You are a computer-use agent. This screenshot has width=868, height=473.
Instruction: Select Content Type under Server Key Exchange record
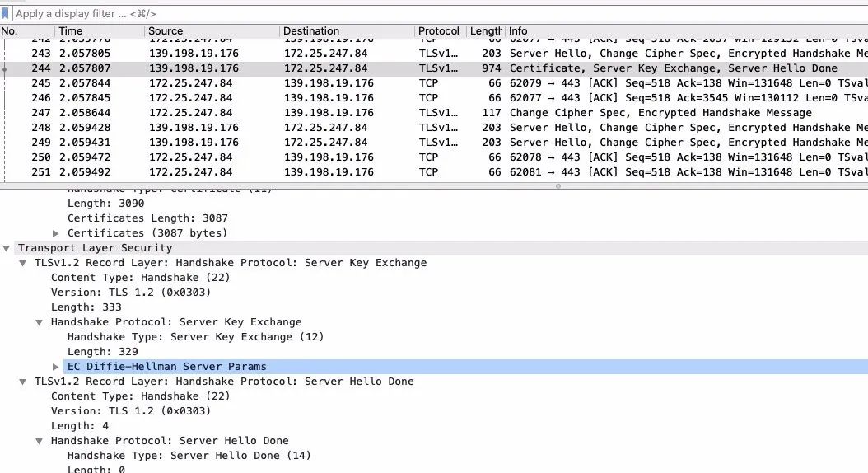click(x=140, y=278)
